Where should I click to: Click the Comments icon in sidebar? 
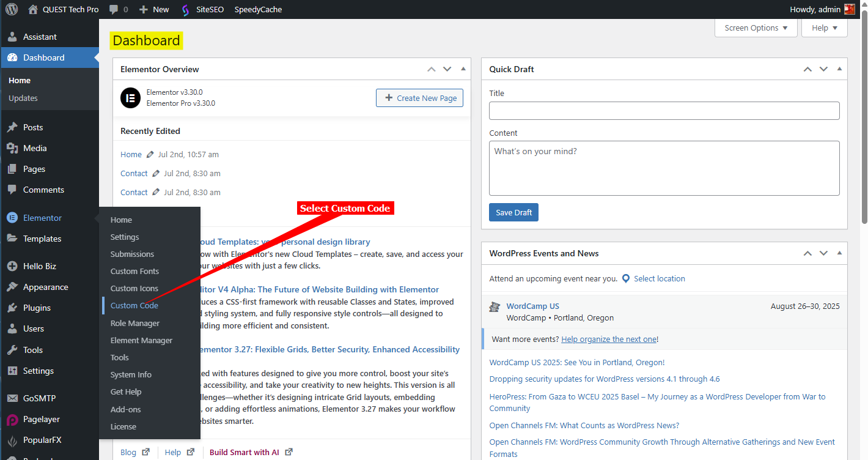click(12, 190)
